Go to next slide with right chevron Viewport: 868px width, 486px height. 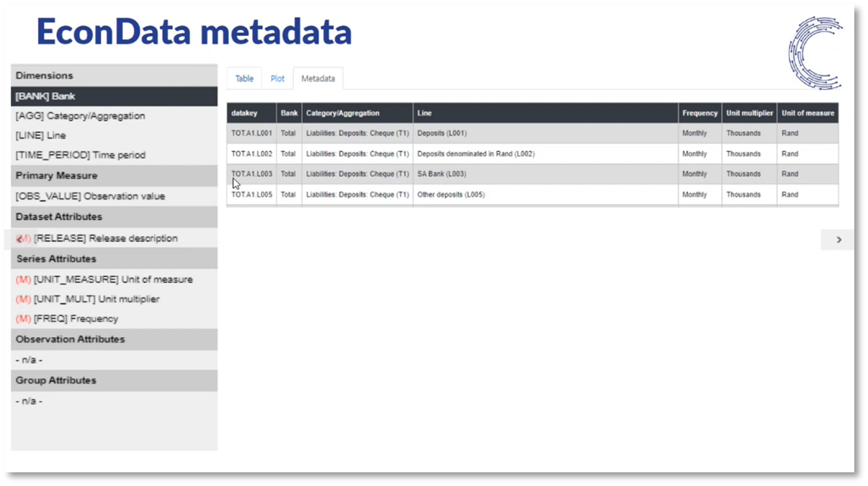click(x=838, y=239)
